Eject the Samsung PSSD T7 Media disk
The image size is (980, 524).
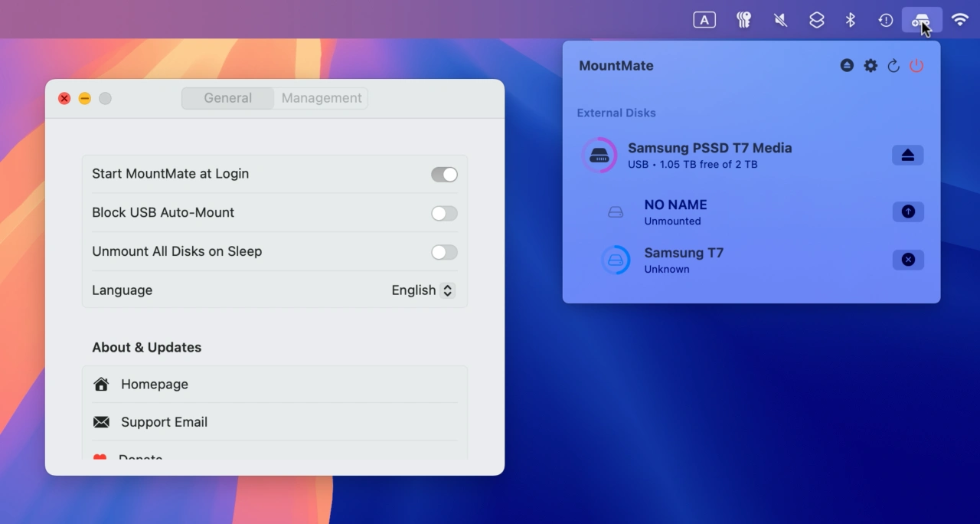(x=907, y=156)
